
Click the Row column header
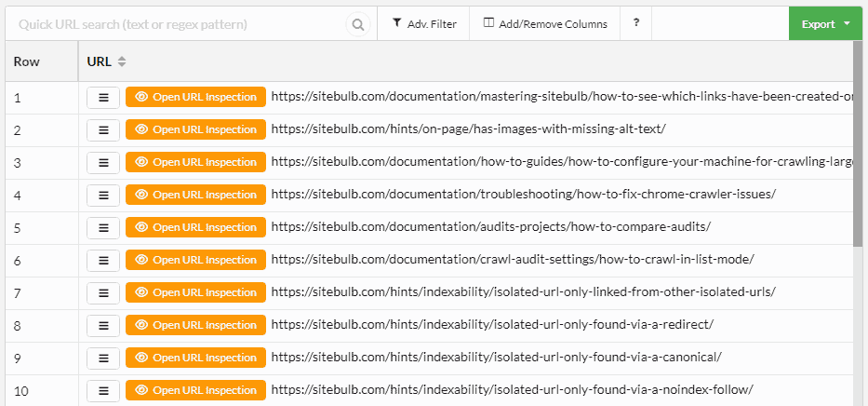click(27, 61)
